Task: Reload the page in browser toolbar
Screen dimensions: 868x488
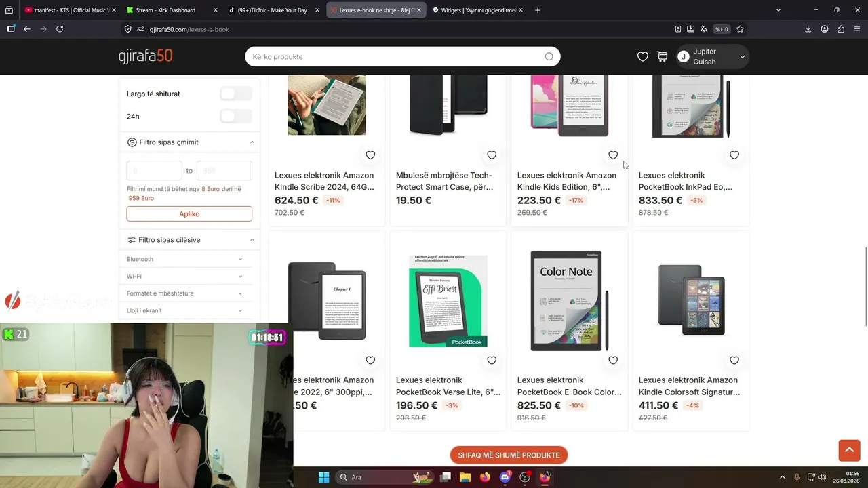Action: point(60,29)
